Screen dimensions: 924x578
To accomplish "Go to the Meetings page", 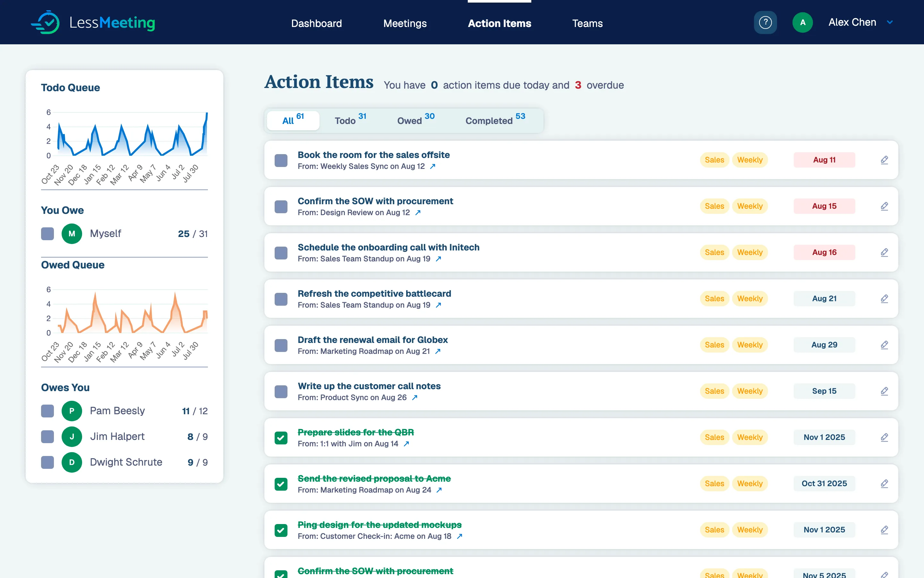I will (405, 23).
